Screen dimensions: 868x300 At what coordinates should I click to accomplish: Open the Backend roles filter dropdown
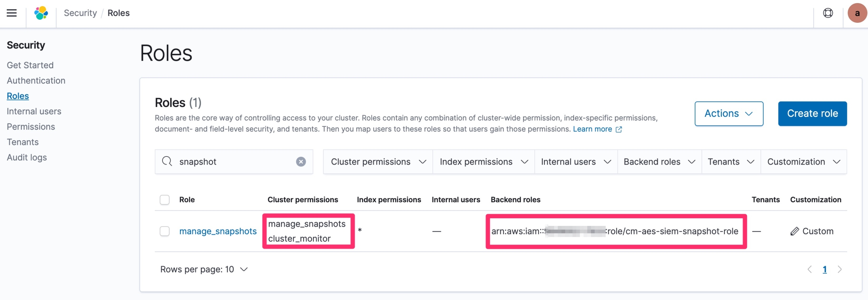(659, 162)
